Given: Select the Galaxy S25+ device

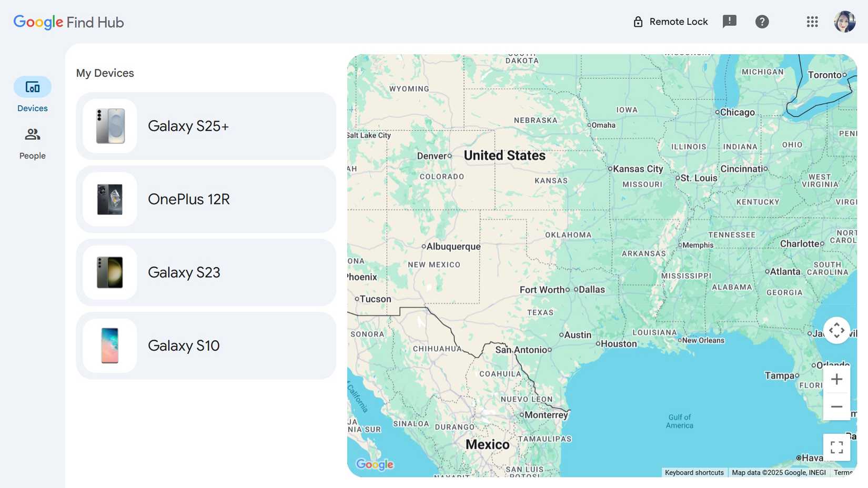Looking at the screenshot, I should coord(206,126).
